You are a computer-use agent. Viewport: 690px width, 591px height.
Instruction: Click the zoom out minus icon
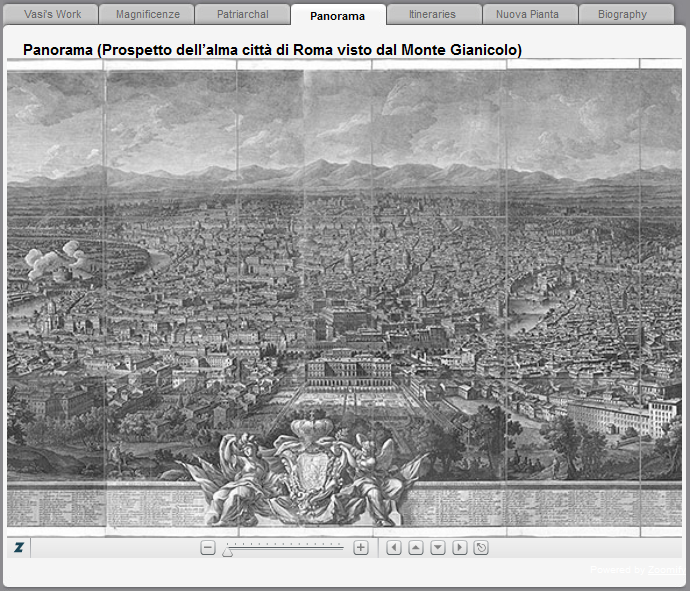[x=208, y=548]
